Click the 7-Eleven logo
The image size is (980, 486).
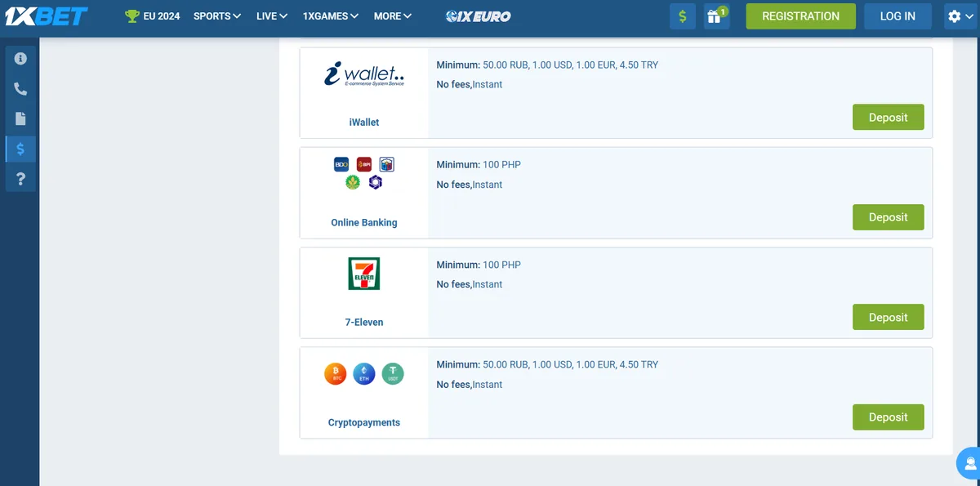point(364,274)
